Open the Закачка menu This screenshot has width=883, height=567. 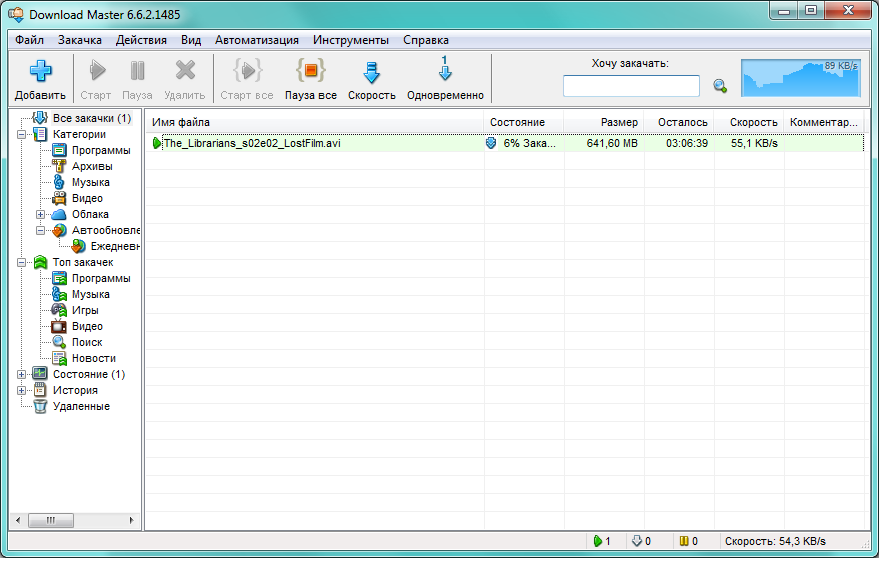pyautogui.click(x=79, y=40)
